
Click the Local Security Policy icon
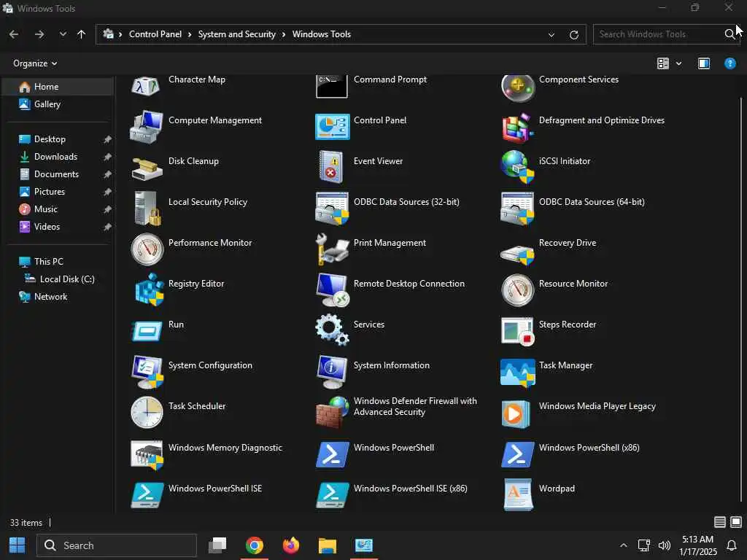pyautogui.click(x=147, y=208)
